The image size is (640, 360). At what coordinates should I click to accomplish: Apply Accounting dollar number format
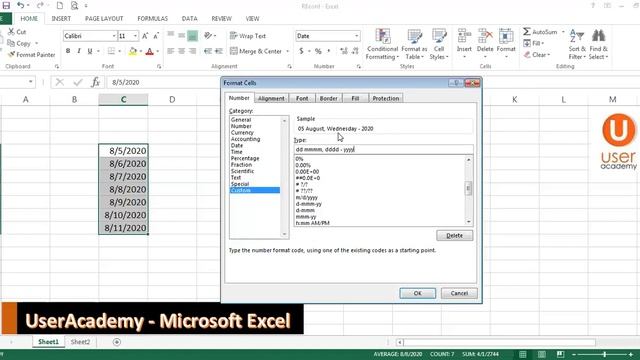[301, 51]
